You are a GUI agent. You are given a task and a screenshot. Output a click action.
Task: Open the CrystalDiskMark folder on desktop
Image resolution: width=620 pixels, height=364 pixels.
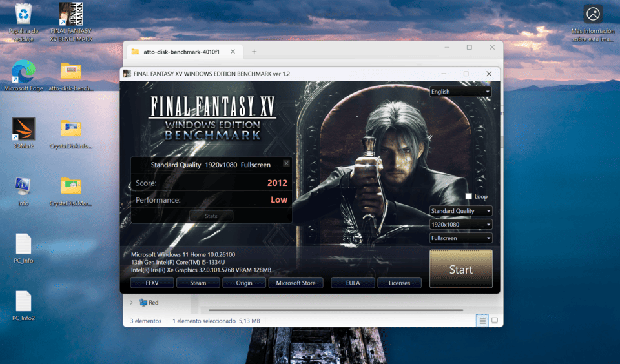[x=71, y=186]
